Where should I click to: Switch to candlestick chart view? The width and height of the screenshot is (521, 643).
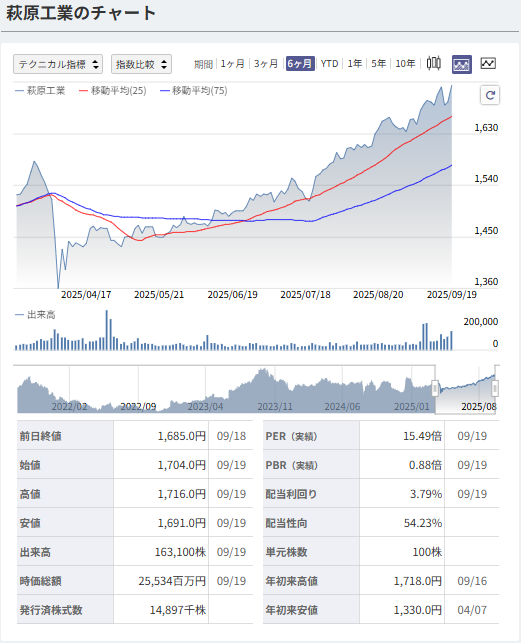pos(434,64)
